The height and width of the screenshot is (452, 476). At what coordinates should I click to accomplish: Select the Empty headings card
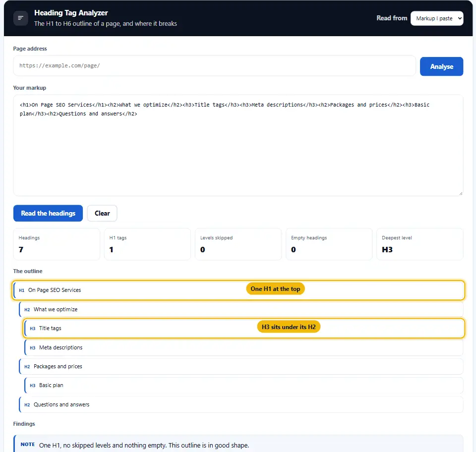click(329, 244)
